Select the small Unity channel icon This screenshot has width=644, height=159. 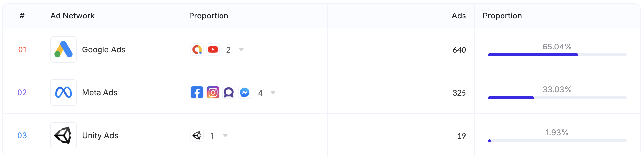[x=197, y=135]
